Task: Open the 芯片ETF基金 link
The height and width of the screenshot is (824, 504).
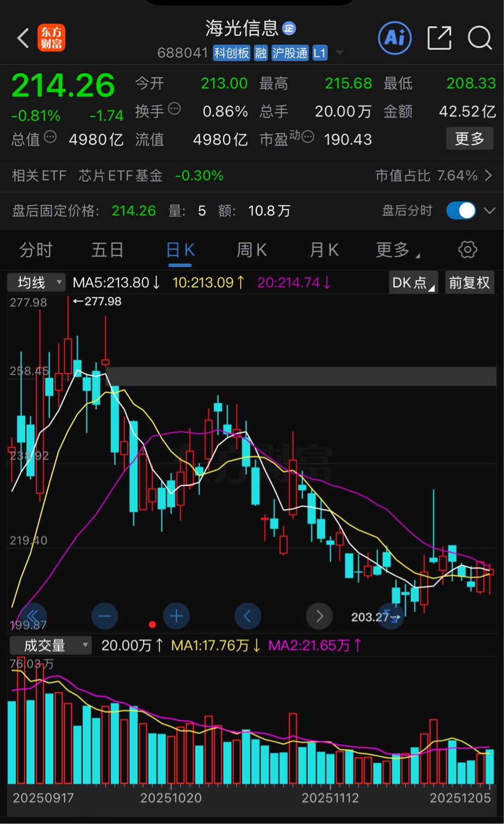Action: click(x=121, y=176)
